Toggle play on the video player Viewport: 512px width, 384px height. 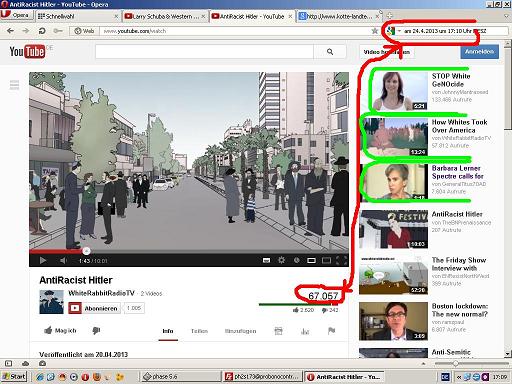pos(43,260)
